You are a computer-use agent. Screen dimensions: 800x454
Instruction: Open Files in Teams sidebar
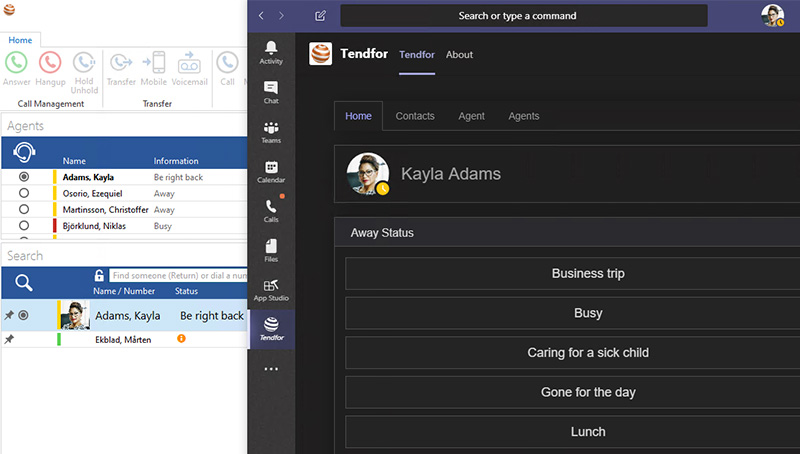pyautogui.click(x=271, y=250)
